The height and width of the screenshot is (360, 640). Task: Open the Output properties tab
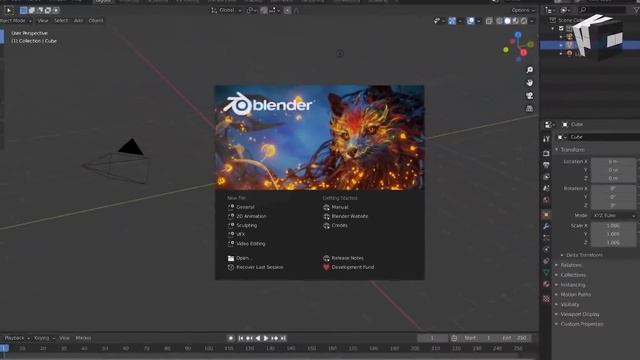[546, 165]
